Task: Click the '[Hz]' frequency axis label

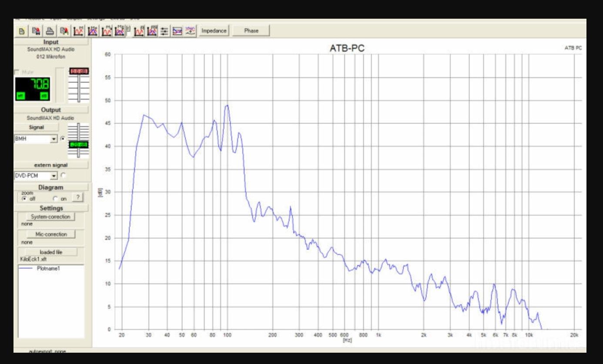Action: click(x=347, y=340)
